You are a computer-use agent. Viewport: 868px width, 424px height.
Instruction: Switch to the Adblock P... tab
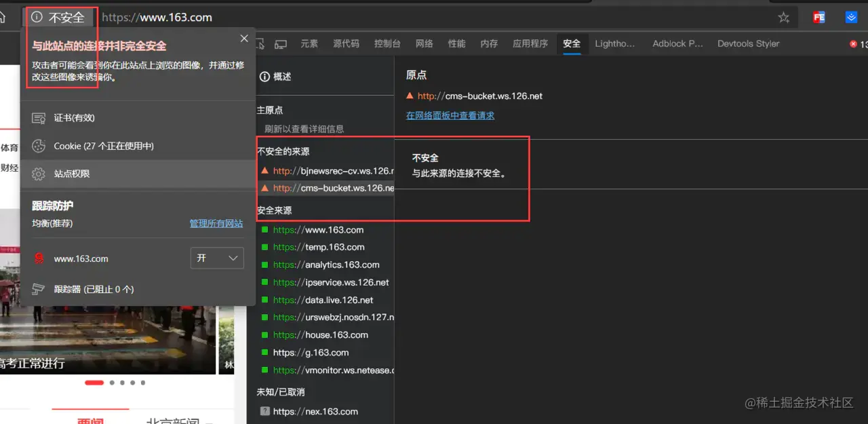click(x=678, y=43)
